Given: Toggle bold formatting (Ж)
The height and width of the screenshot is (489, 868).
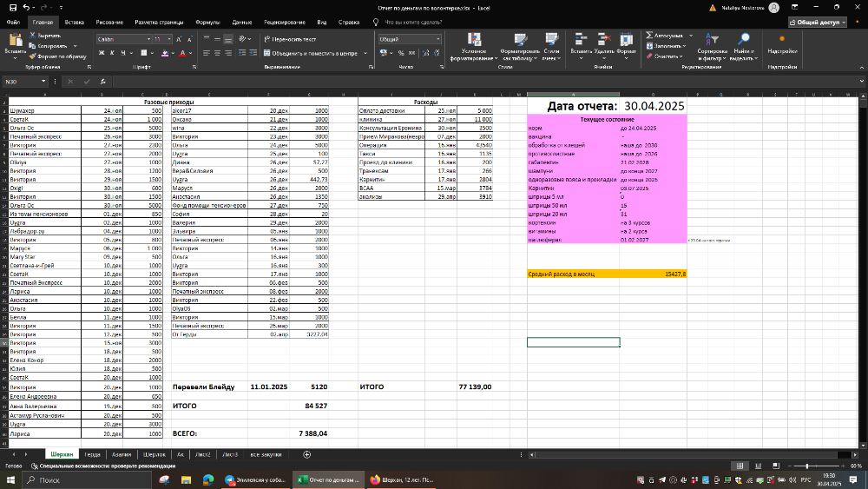Looking at the screenshot, I should pyautogui.click(x=101, y=53).
